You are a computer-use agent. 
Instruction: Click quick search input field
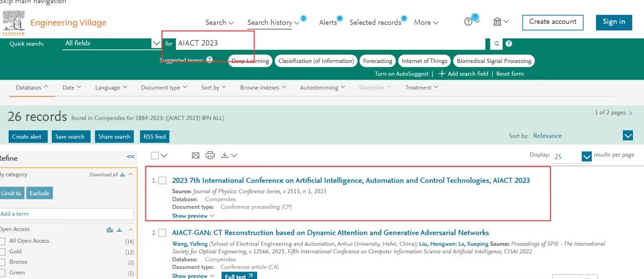(330, 44)
